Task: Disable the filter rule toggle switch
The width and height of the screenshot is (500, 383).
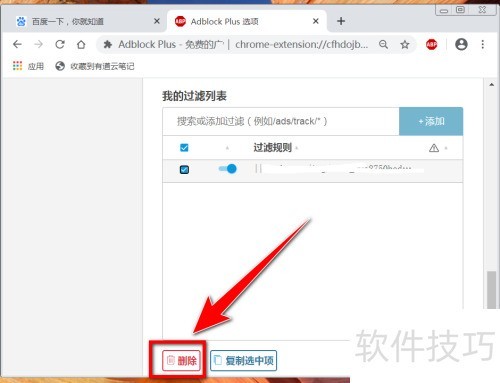Action: 228,169
